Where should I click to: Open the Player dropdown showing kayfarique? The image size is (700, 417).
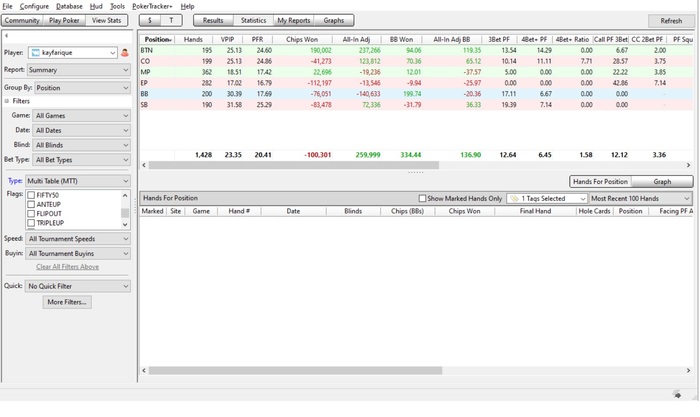(x=73, y=53)
